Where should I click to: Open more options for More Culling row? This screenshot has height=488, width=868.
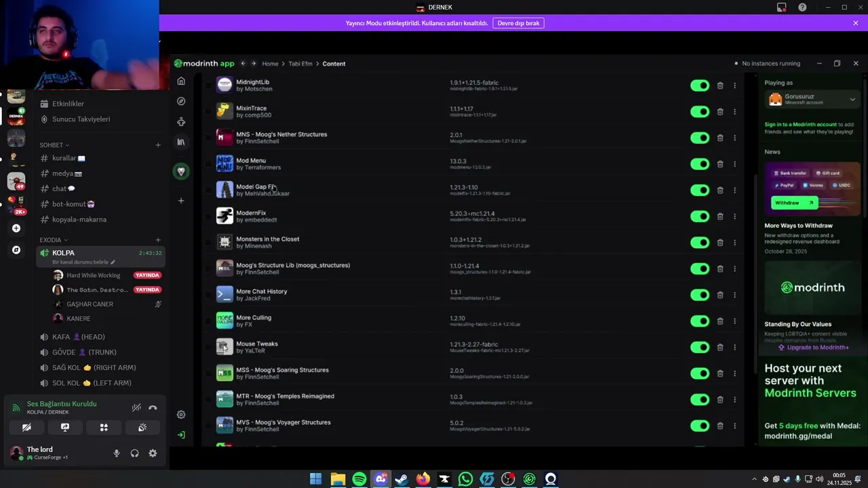[734, 321]
